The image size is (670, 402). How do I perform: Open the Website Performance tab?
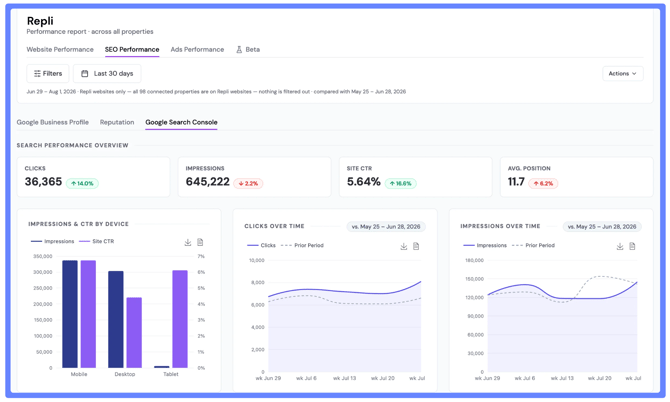(x=60, y=50)
